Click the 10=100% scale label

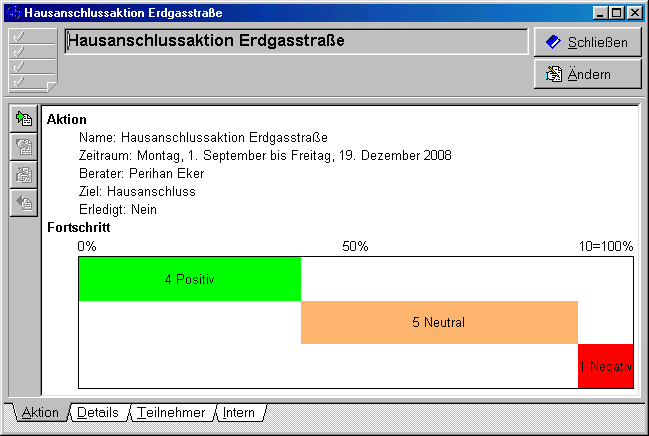[x=606, y=246]
